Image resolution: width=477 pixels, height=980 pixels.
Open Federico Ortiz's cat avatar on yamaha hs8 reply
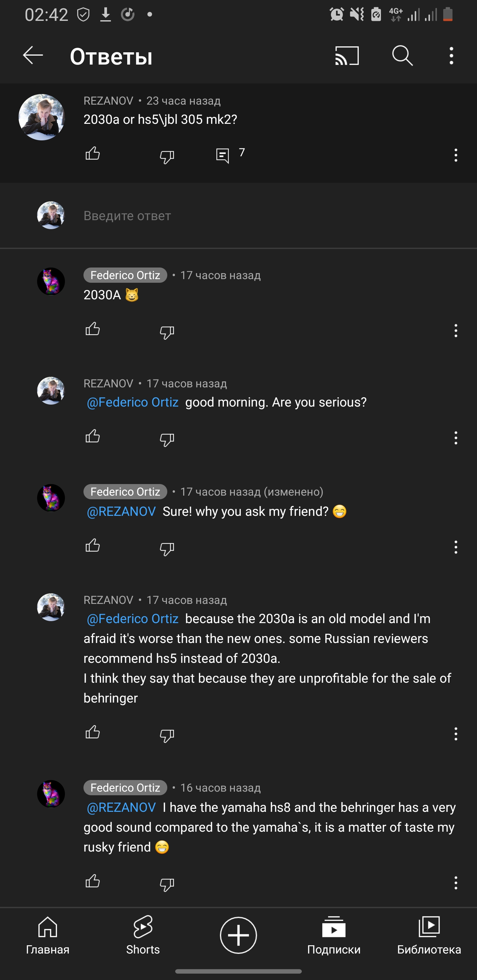click(51, 794)
